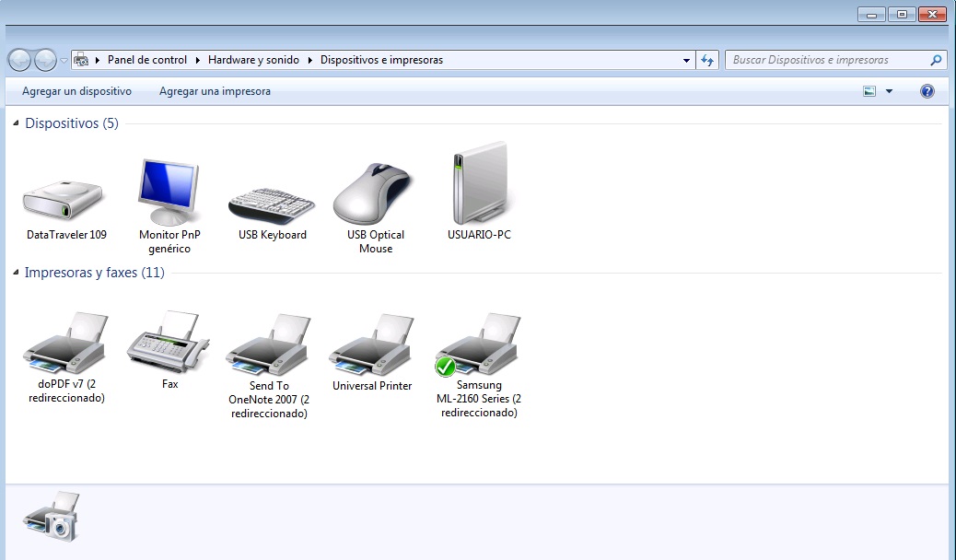Screen dimensions: 956x560
Task: Maximize the window
Action: coord(902,14)
